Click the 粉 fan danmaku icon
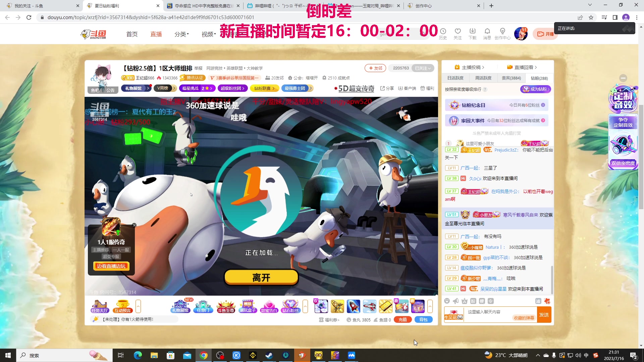644x362 pixels. coord(473,301)
